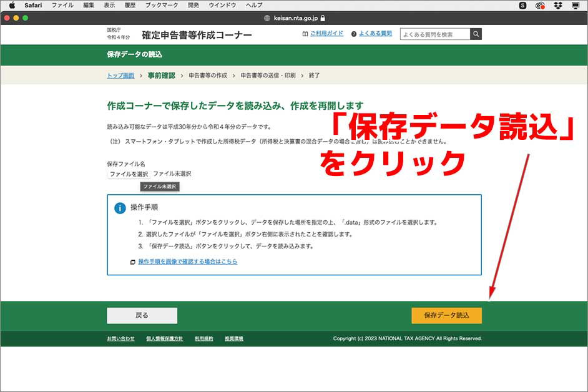Viewport: 588px width, 392px height.
Task: Click the magnifying glass search icon
Action: (x=475, y=34)
